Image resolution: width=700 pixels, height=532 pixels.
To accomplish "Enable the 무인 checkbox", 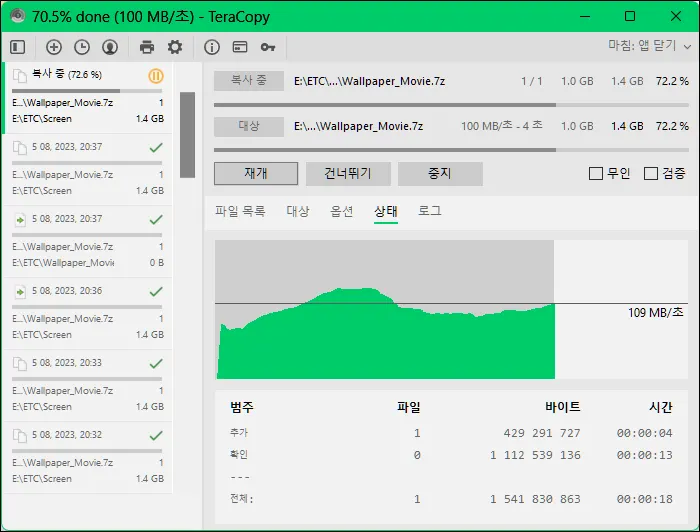I will (x=596, y=173).
